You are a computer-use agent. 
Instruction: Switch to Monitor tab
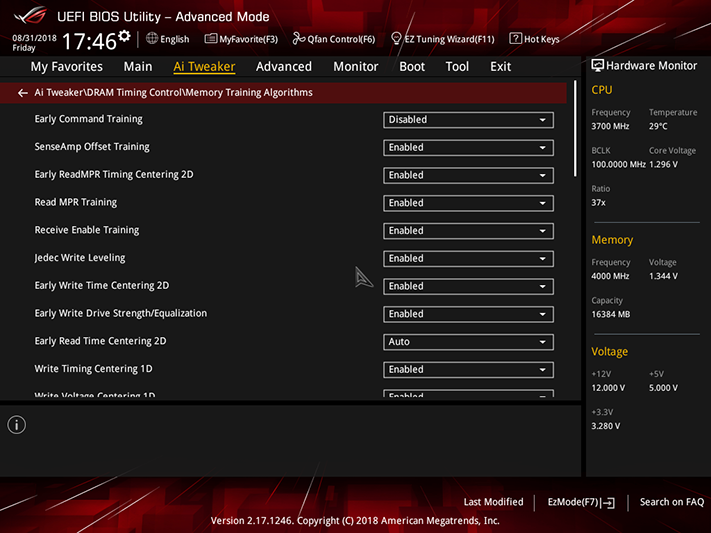pyautogui.click(x=356, y=67)
